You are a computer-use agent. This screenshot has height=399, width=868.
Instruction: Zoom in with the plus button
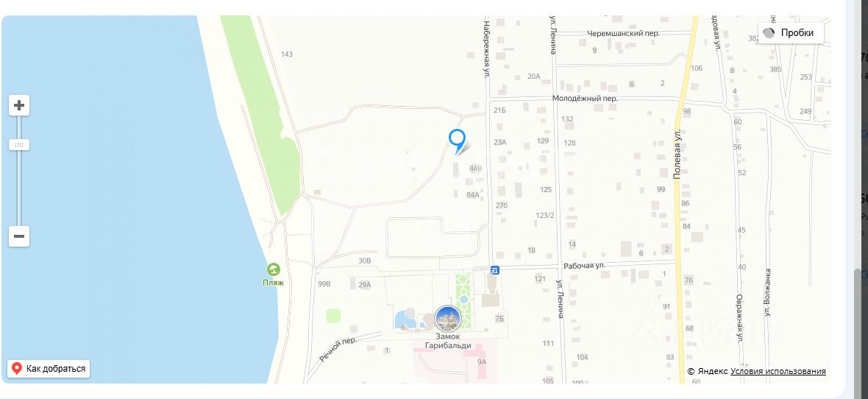coord(19,105)
